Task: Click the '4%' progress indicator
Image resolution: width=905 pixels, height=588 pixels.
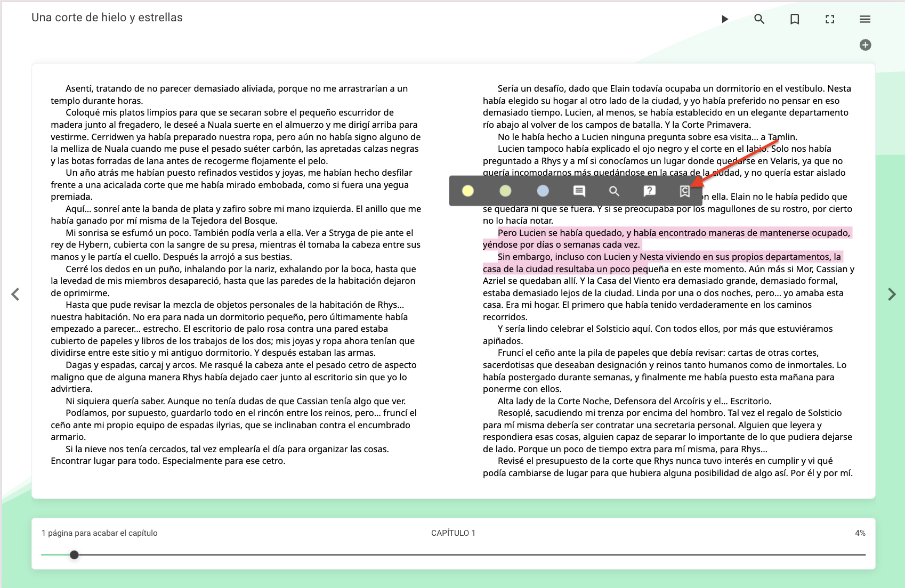Action: (x=860, y=533)
